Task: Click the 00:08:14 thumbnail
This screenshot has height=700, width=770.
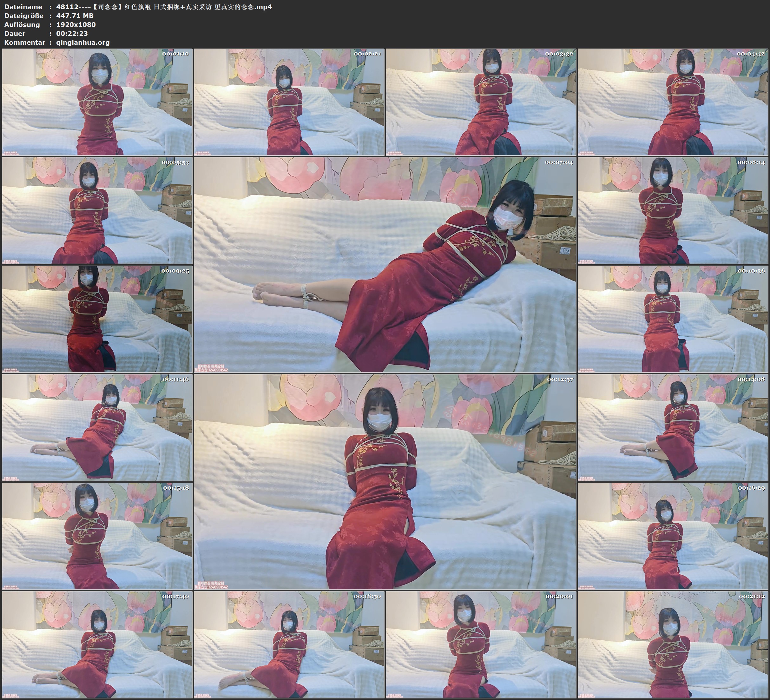Action: 673,210
